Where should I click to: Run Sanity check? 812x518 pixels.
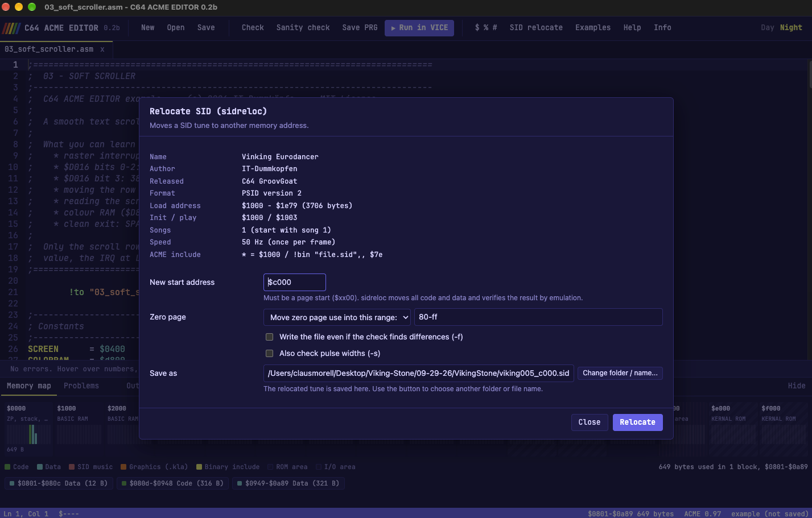click(x=303, y=28)
